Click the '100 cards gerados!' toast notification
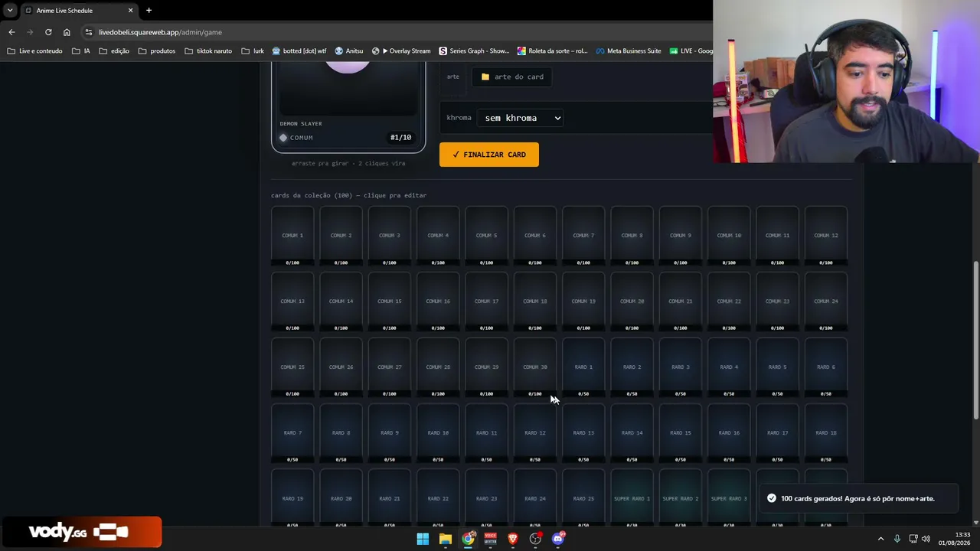Screen dimensions: 980x551 click(857, 498)
